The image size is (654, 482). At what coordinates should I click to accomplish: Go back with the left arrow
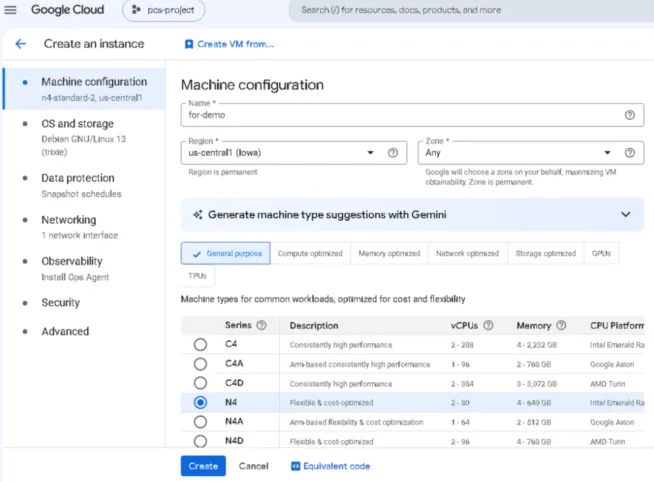(20, 43)
